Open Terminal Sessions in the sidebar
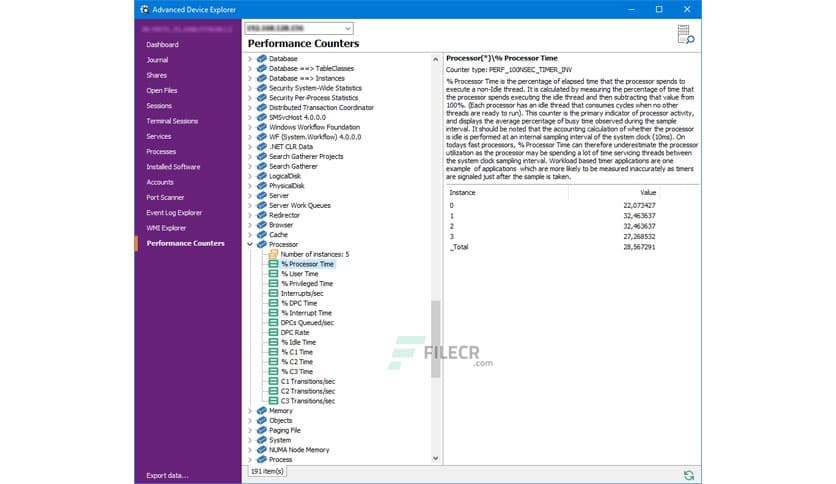Screen dimensions: 836x484 (172, 121)
